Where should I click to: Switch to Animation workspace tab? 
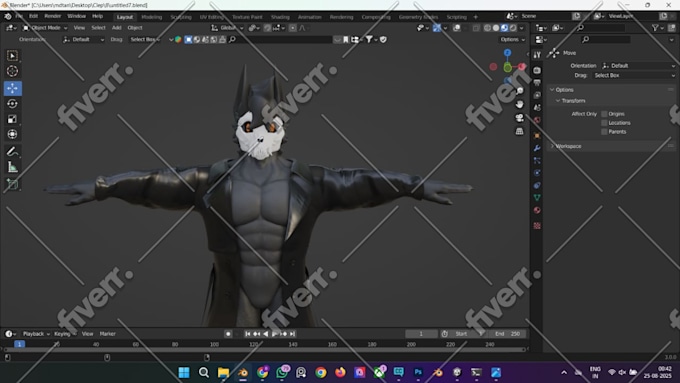pyautogui.click(x=310, y=17)
